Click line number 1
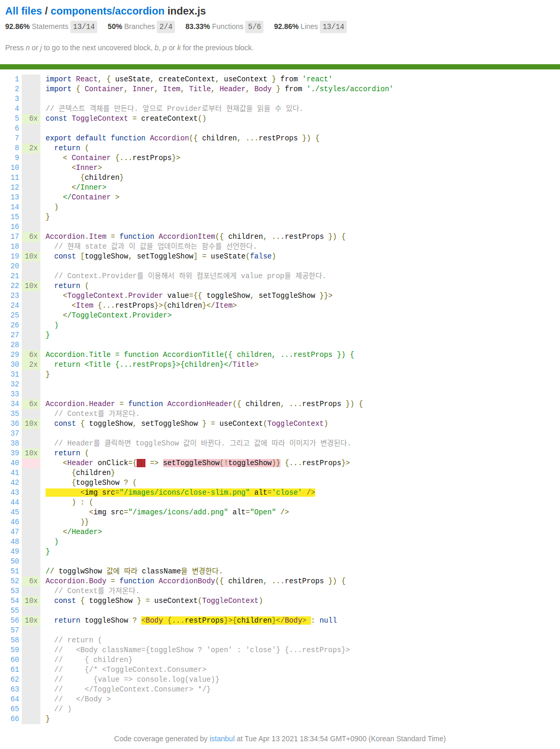 [17, 79]
